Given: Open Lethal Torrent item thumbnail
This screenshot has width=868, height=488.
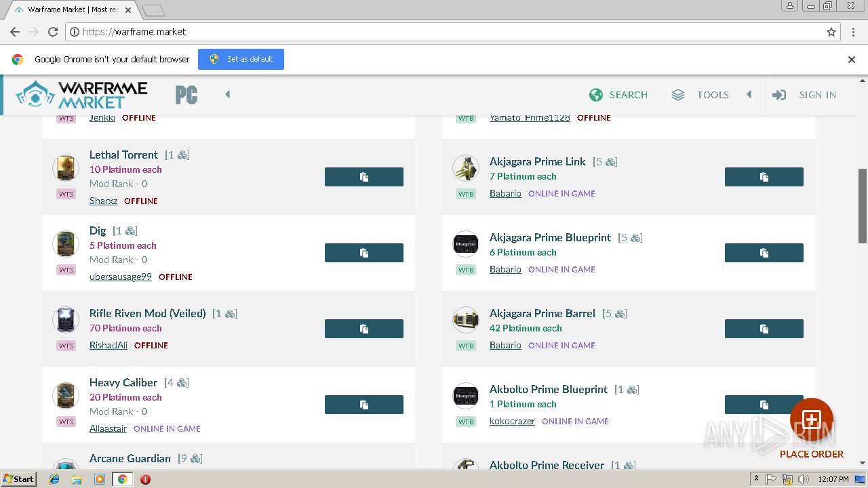Looking at the screenshot, I should tap(66, 168).
